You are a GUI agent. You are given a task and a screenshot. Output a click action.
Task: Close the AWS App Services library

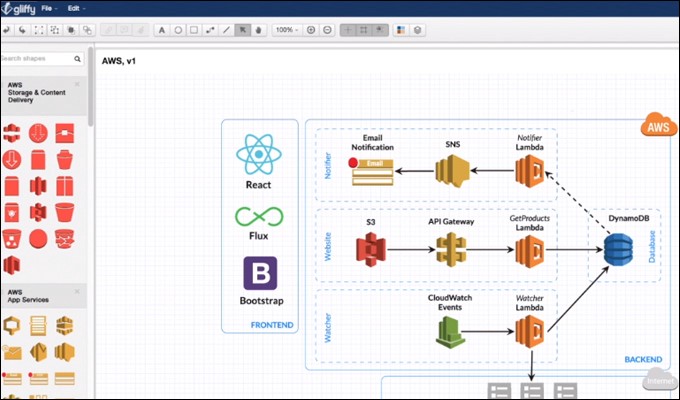coord(77,292)
